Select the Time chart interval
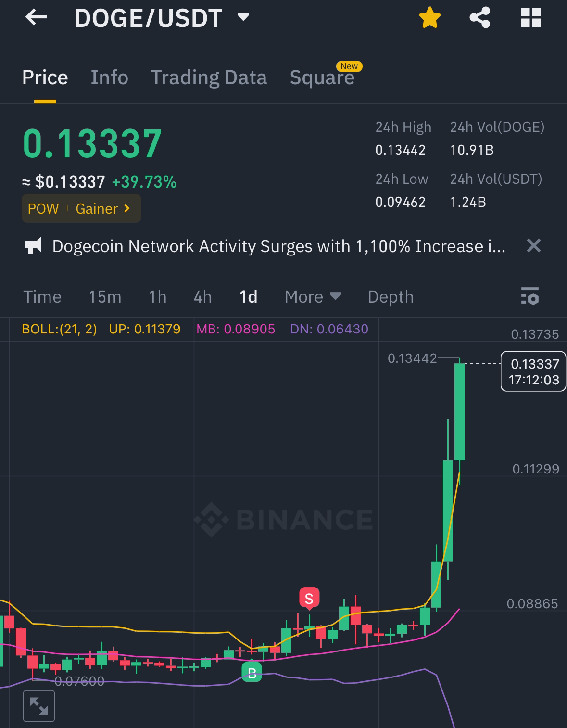 pos(42,297)
